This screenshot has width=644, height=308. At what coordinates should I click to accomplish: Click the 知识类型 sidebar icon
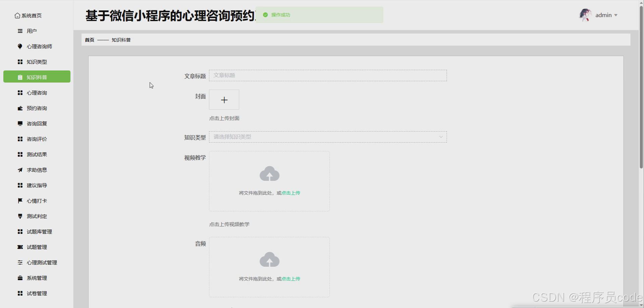[20, 62]
